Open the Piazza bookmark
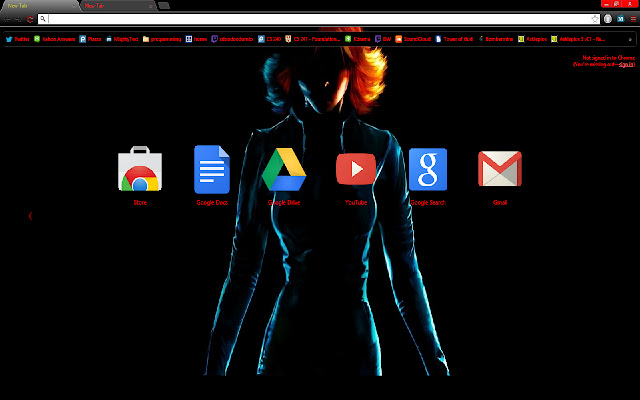640x400 pixels. (90, 39)
